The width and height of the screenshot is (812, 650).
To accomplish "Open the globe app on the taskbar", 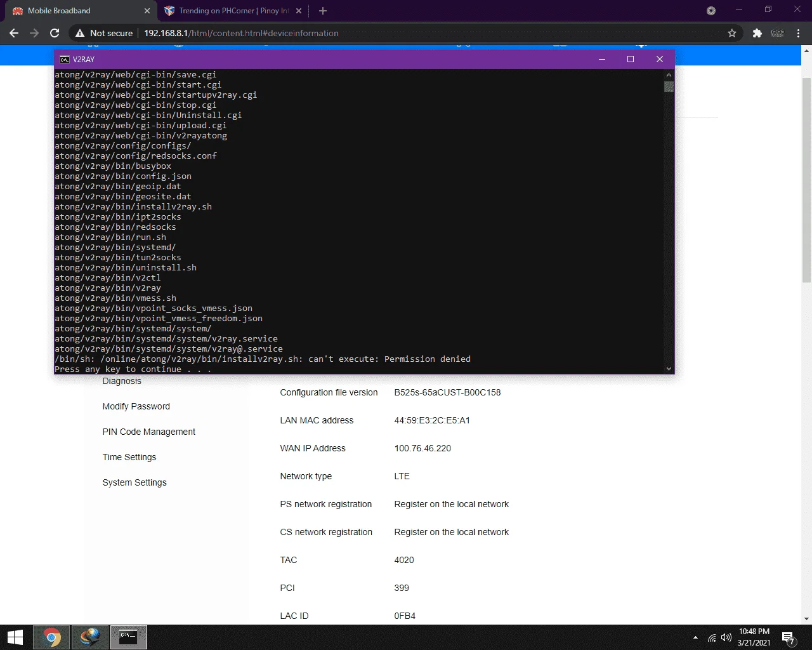I will click(x=90, y=637).
